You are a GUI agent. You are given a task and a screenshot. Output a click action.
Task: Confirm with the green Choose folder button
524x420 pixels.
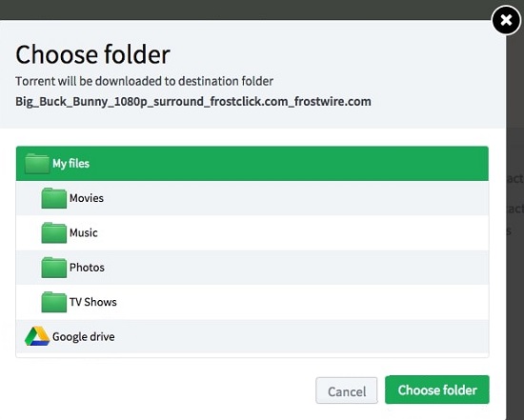437,390
